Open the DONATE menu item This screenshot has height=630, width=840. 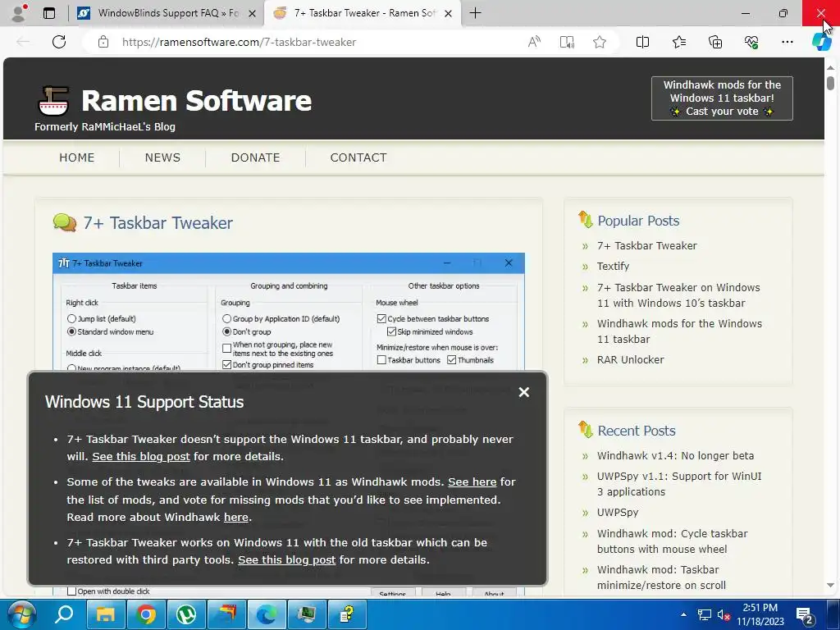pyautogui.click(x=255, y=157)
